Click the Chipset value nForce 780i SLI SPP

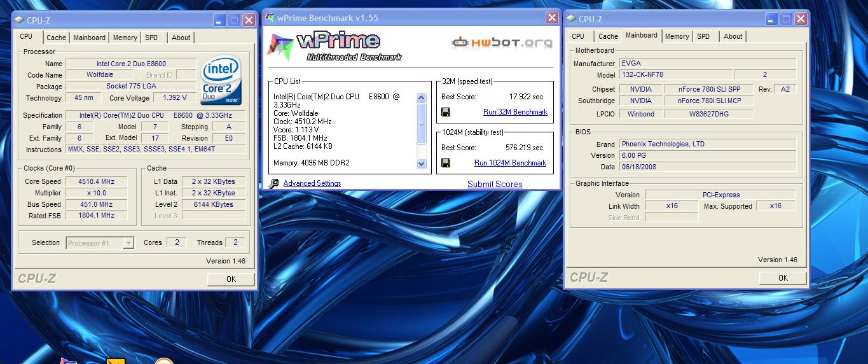pos(709,89)
